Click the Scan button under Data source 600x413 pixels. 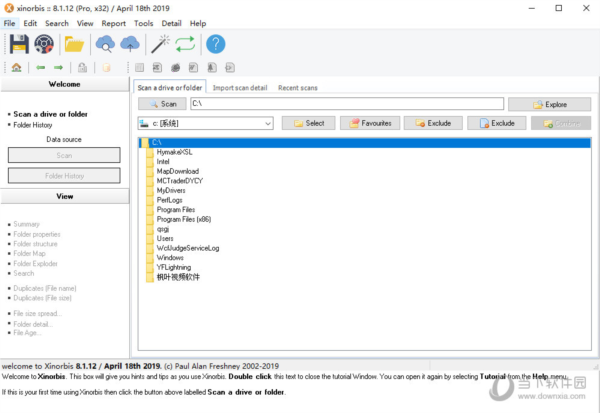point(64,155)
